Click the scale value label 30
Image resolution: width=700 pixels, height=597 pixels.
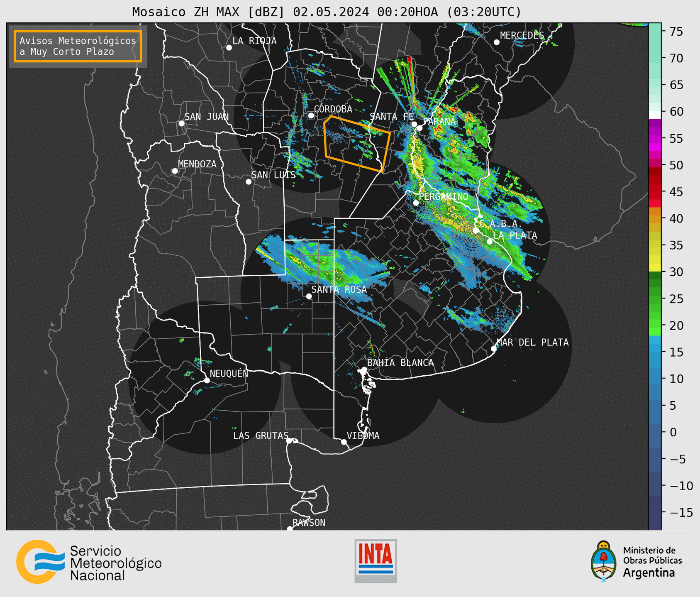pos(676,272)
